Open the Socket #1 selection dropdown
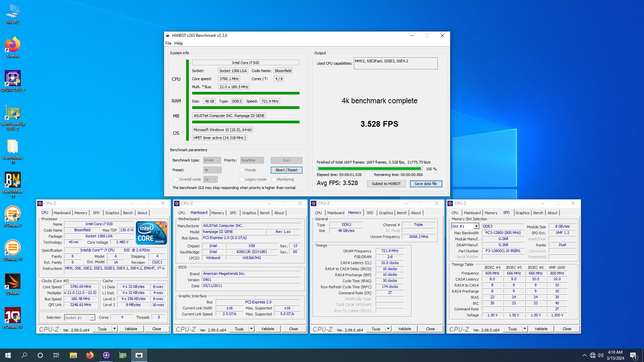Viewport: 644px width, 362px height. coord(79,318)
